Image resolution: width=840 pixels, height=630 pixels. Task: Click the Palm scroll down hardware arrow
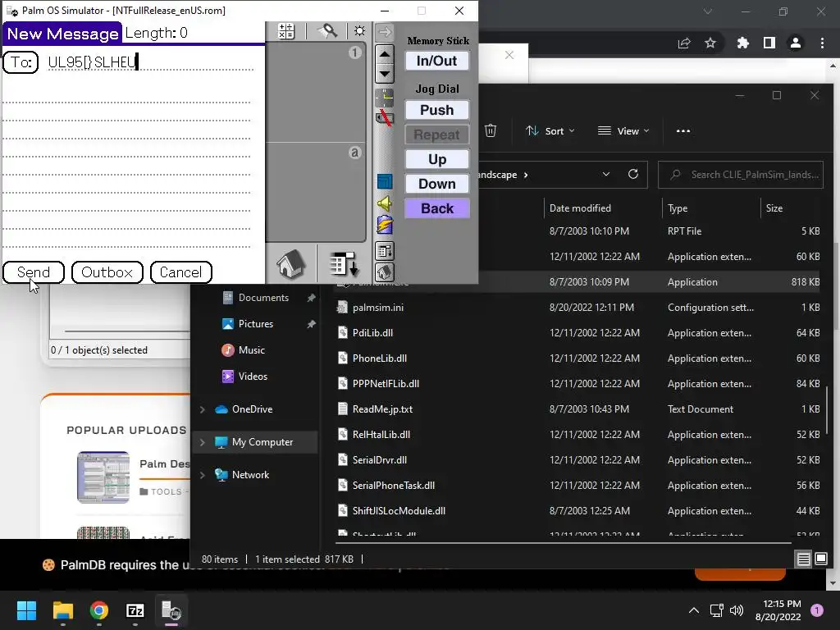(x=385, y=73)
